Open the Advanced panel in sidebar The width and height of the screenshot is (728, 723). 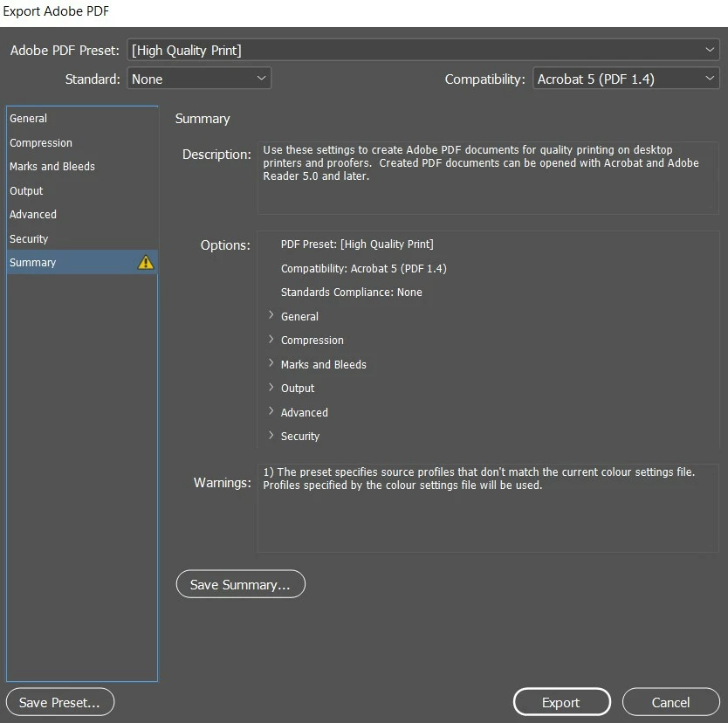point(82,214)
